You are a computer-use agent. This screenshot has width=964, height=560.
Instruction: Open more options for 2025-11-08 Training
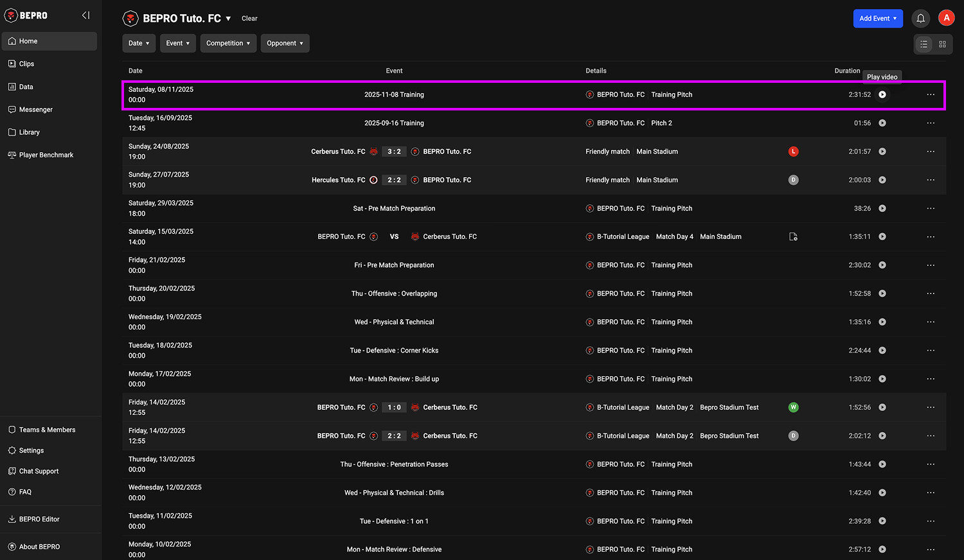931,94
